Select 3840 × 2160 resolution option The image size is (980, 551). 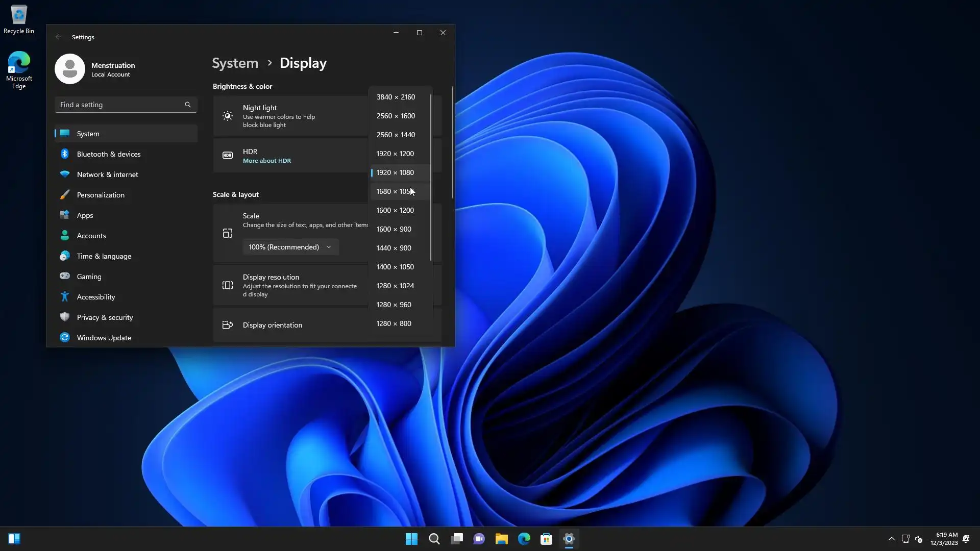click(x=396, y=97)
